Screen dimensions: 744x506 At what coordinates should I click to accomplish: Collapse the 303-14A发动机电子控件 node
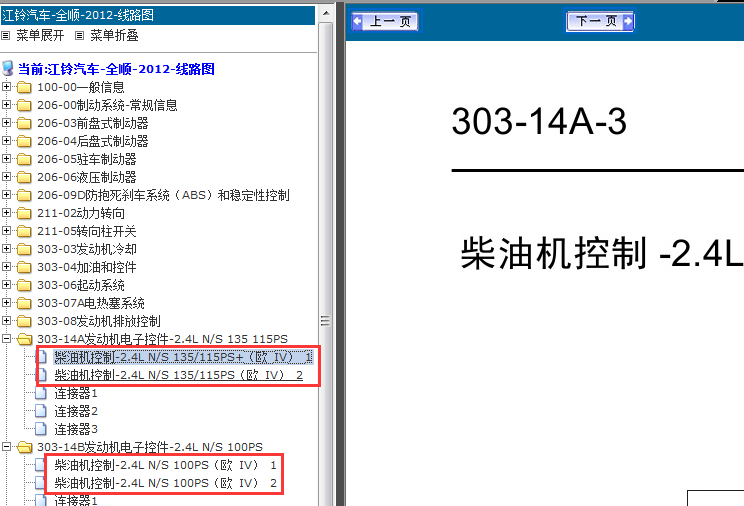(7, 339)
